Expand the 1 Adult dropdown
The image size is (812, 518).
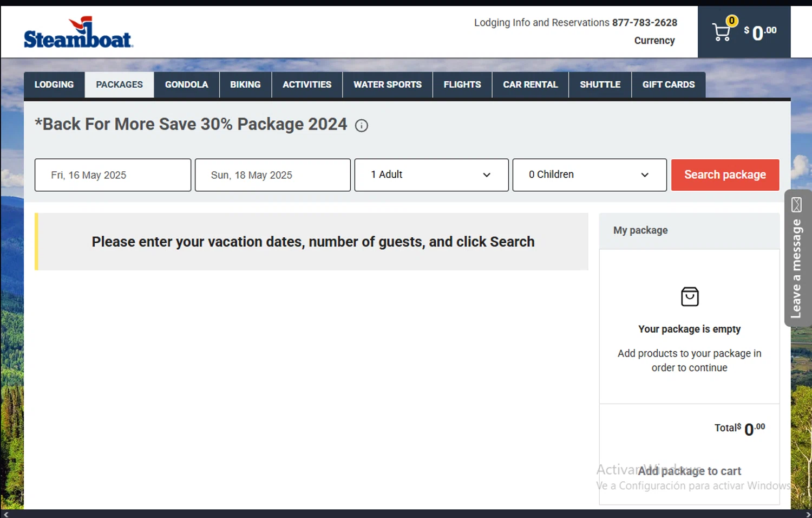431,175
